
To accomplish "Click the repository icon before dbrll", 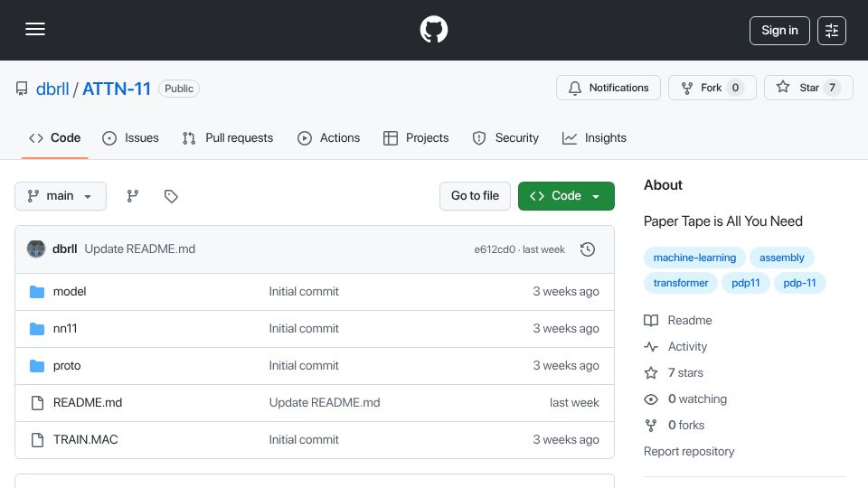I will (22, 89).
